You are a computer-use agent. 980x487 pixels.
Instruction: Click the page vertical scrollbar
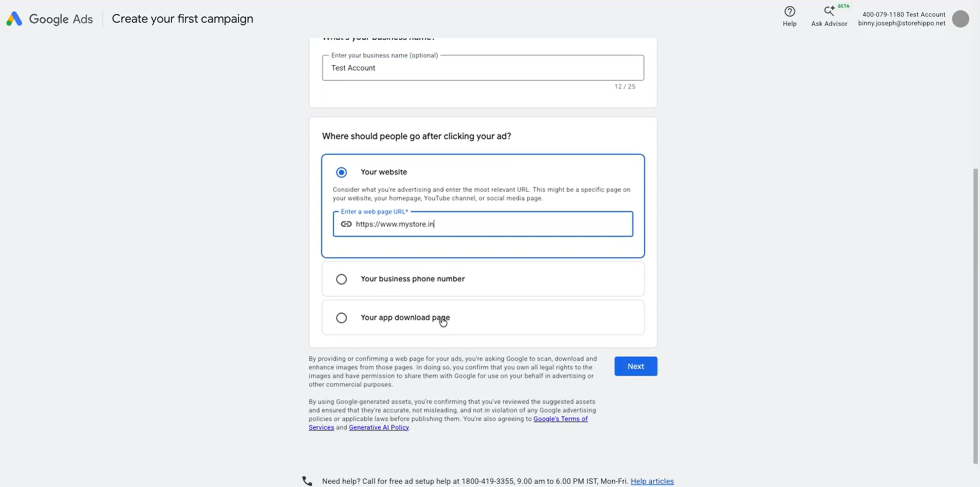coord(975,316)
